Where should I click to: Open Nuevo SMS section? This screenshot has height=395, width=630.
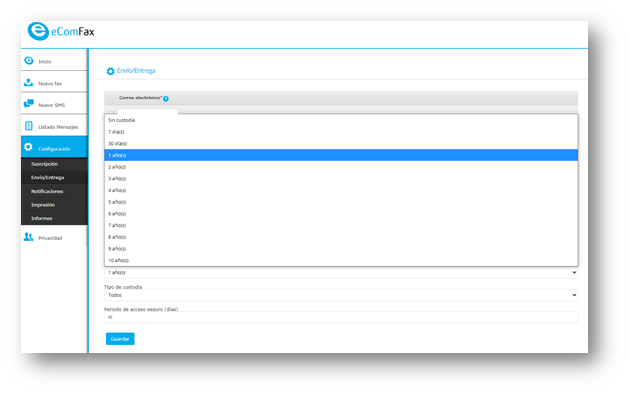tap(54, 104)
